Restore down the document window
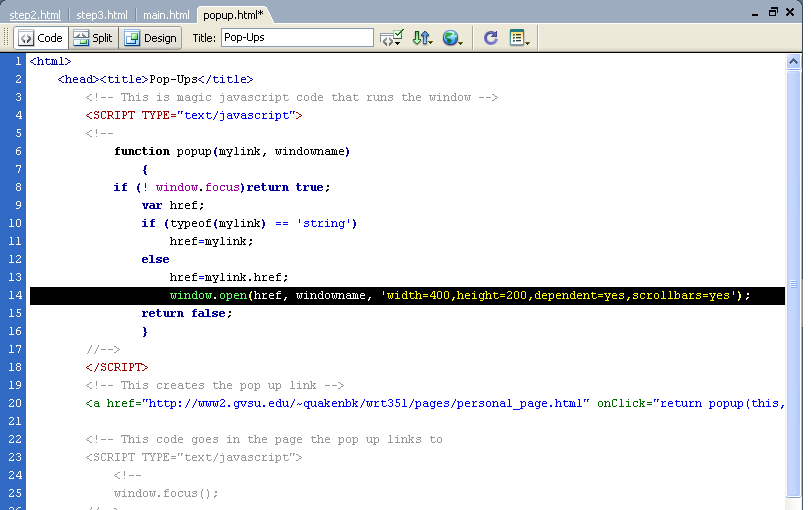The image size is (811, 510). (x=773, y=12)
